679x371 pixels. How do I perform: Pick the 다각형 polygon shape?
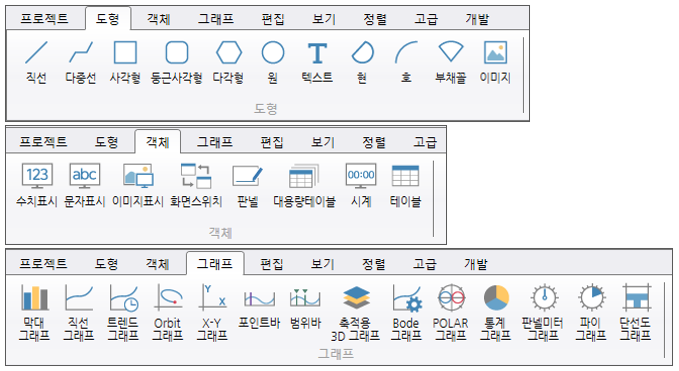(x=229, y=62)
